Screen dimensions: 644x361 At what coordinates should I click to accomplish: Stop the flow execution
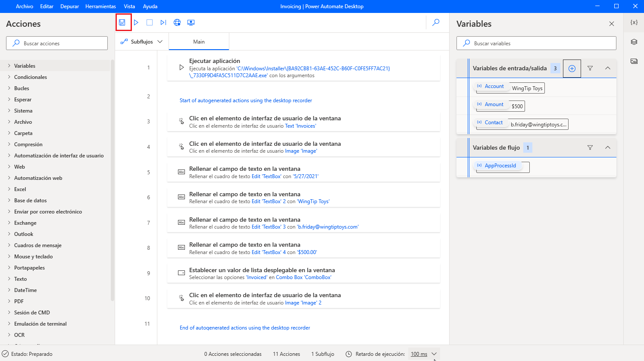click(x=150, y=22)
